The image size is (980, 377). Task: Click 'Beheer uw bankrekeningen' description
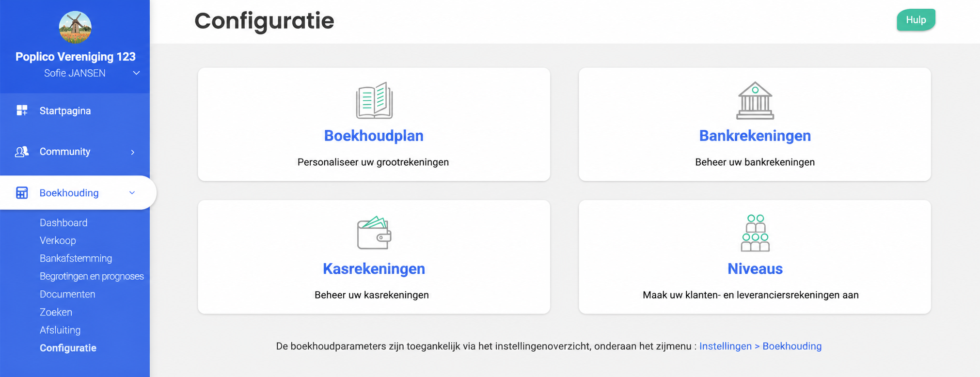[x=755, y=162]
